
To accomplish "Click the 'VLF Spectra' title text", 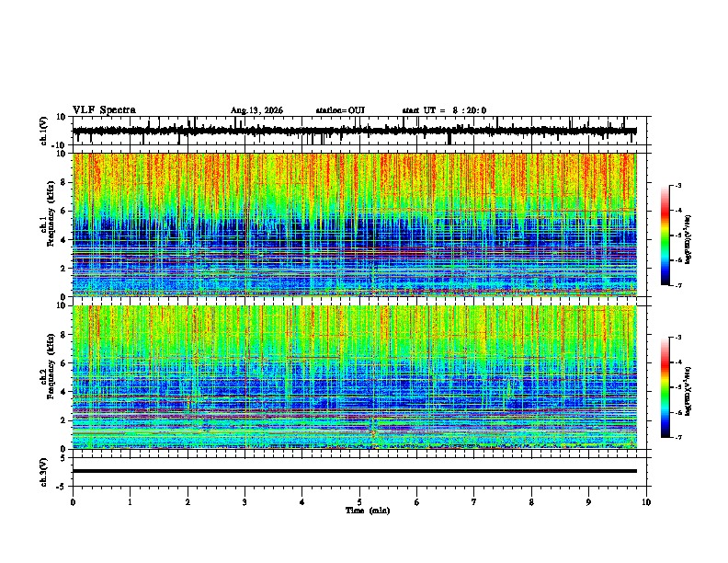I will (x=104, y=109).
